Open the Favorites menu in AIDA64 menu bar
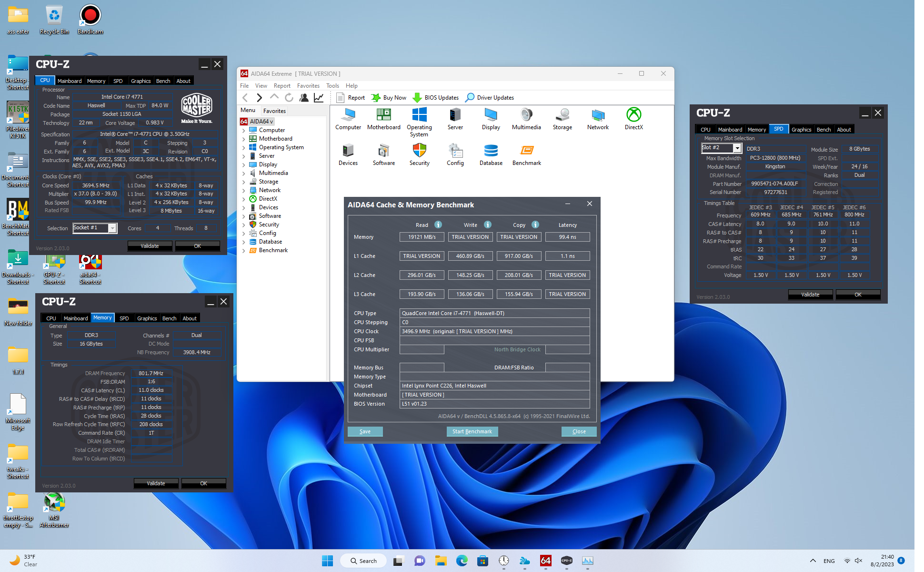This screenshot has height=572, width=924. pyautogui.click(x=308, y=86)
